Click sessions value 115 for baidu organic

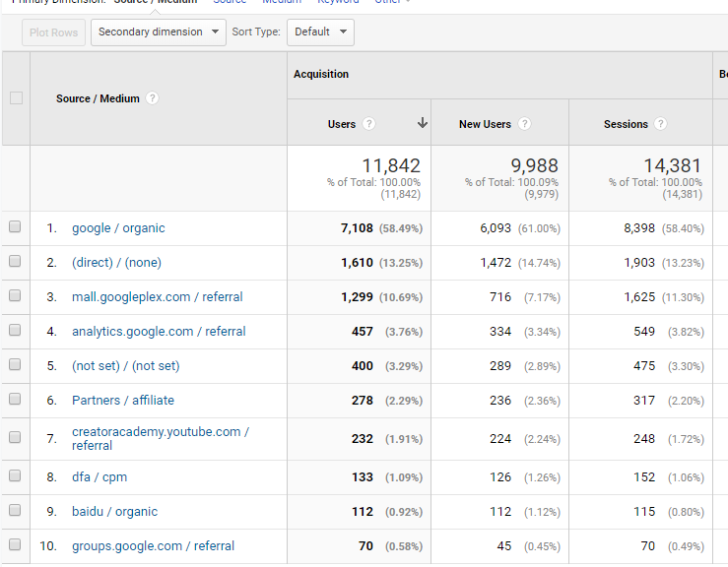coord(644,511)
